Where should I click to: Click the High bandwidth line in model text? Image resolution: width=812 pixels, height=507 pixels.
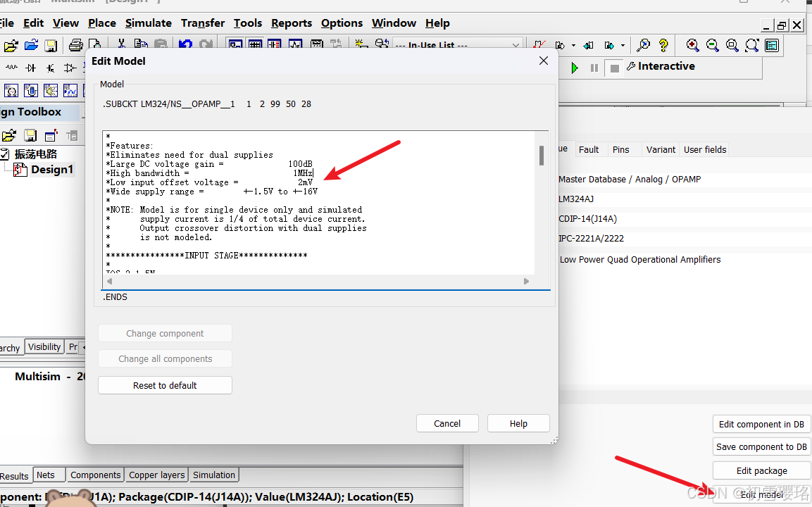point(209,173)
